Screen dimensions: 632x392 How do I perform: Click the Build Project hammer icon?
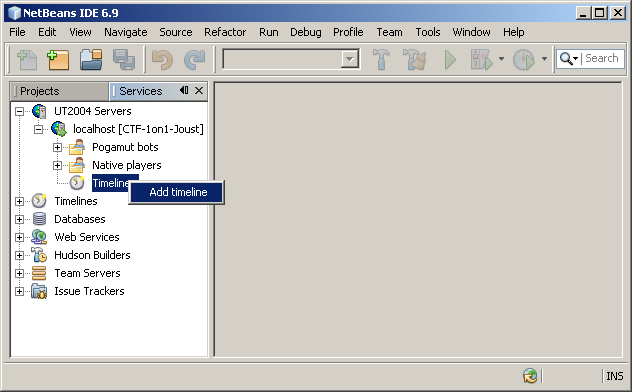point(381,60)
